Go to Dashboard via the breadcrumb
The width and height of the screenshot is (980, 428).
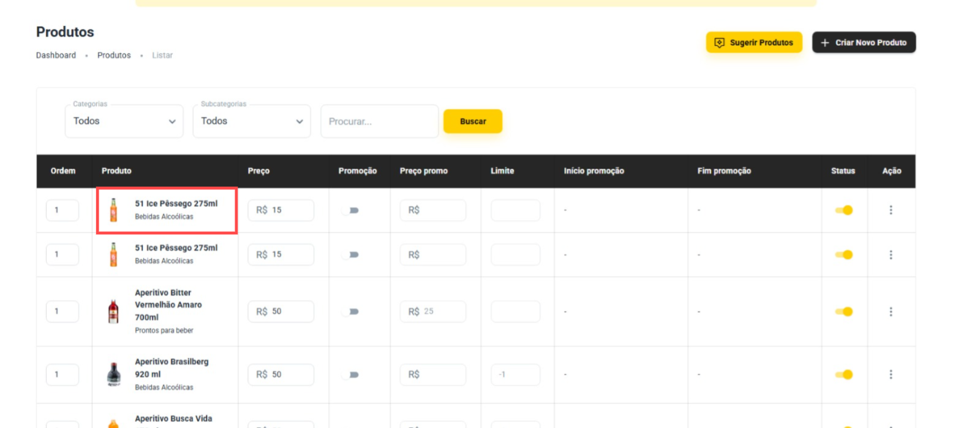pos(56,55)
